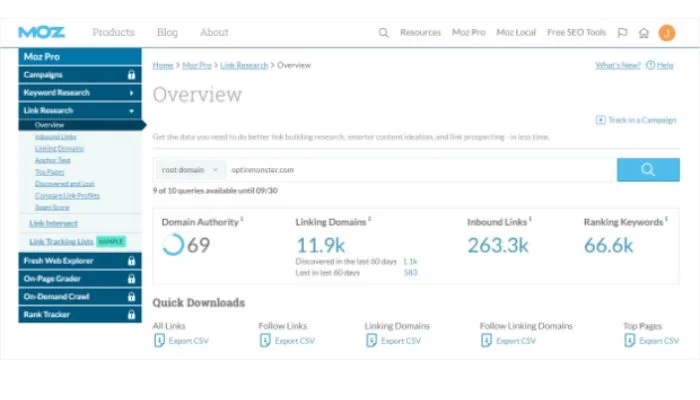
Task: Click the 1.1k discovered domains value
Action: tap(410, 261)
